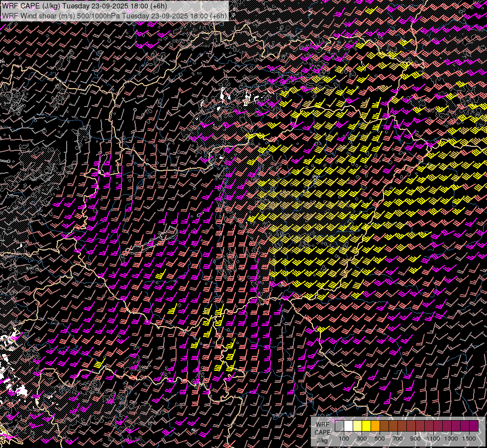Select the J/kg unit label in legend
Viewport: 487px width, 448px height.
pos(322,440)
